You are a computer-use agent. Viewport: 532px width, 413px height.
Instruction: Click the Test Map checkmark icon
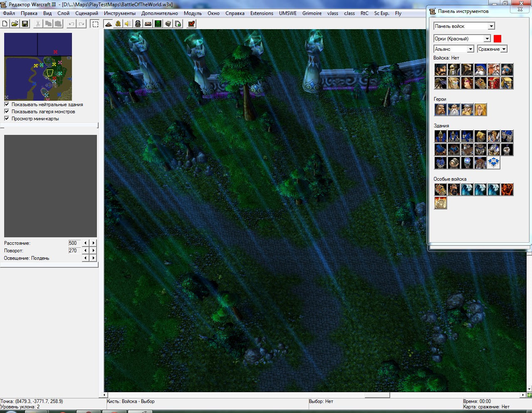[x=192, y=24]
